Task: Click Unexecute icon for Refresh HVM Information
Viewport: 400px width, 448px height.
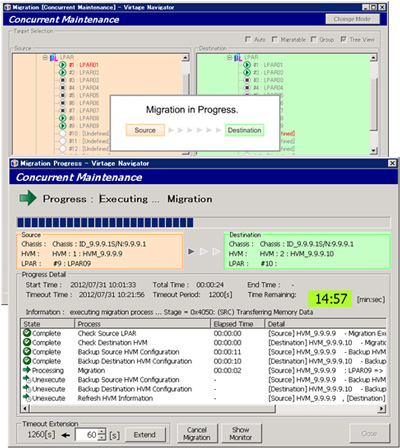Action: pyautogui.click(x=27, y=398)
